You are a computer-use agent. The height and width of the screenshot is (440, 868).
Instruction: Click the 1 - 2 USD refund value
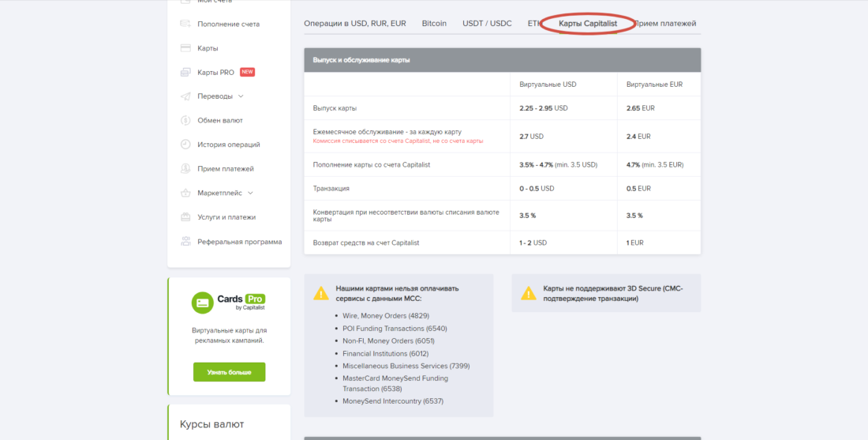coord(533,243)
